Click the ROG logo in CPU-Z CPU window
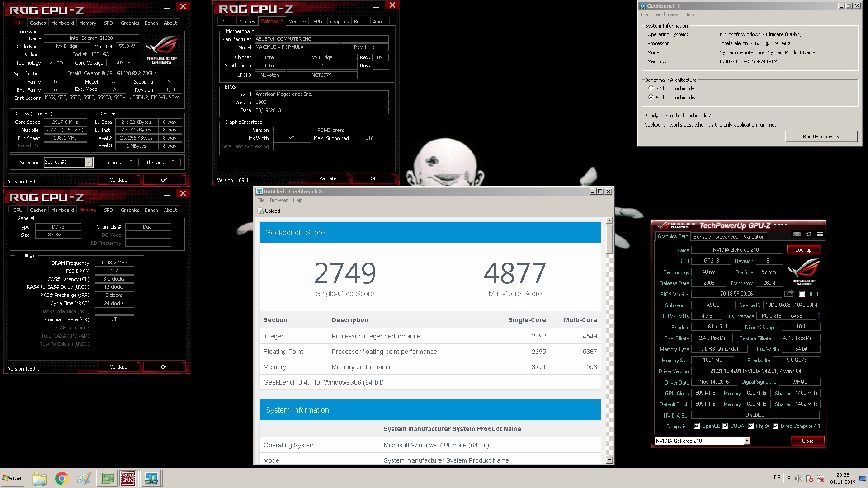 tap(161, 50)
